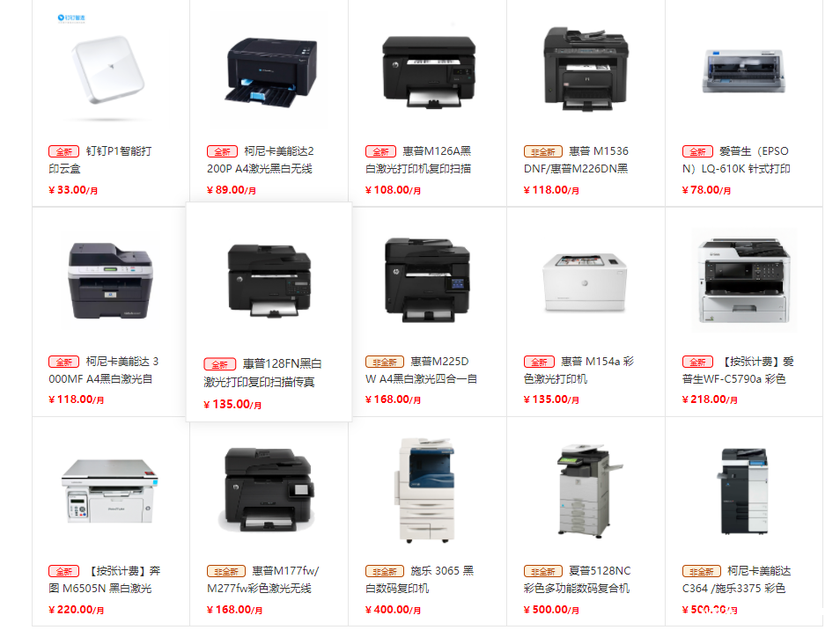This screenshot has height=630, width=840.
Task: Select the 惠普 M1536DNF printer image
Action: click(586, 70)
